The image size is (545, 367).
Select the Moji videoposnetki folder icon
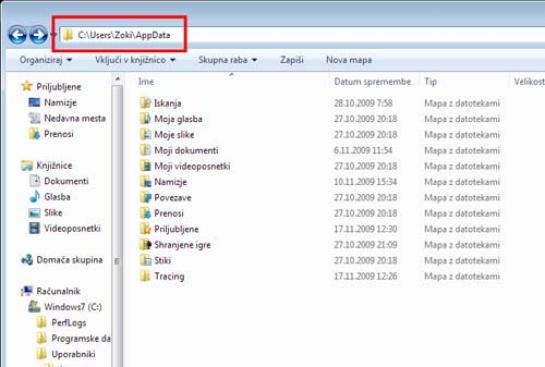pos(146,166)
